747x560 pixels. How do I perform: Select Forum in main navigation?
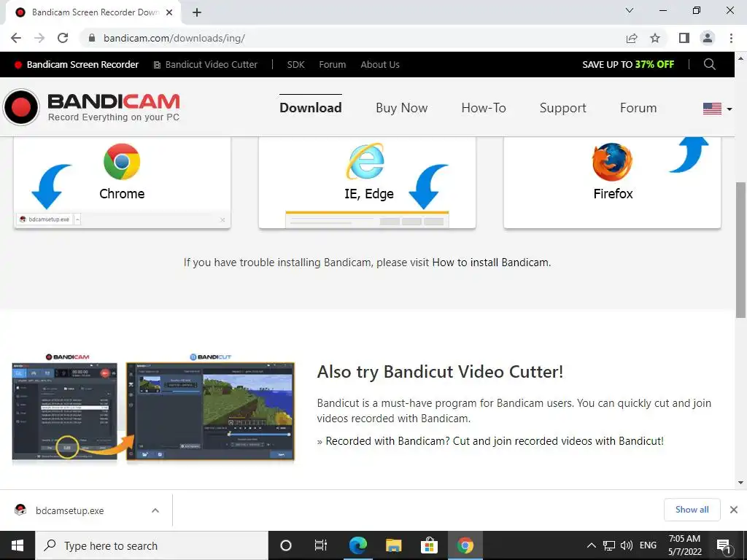[638, 108]
